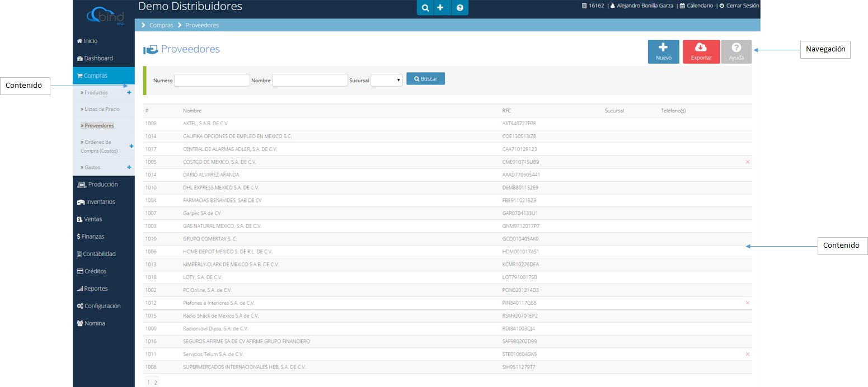
Task: Delete the COSTCO DE MEXICO supplier row
Action: [x=748, y=162]
